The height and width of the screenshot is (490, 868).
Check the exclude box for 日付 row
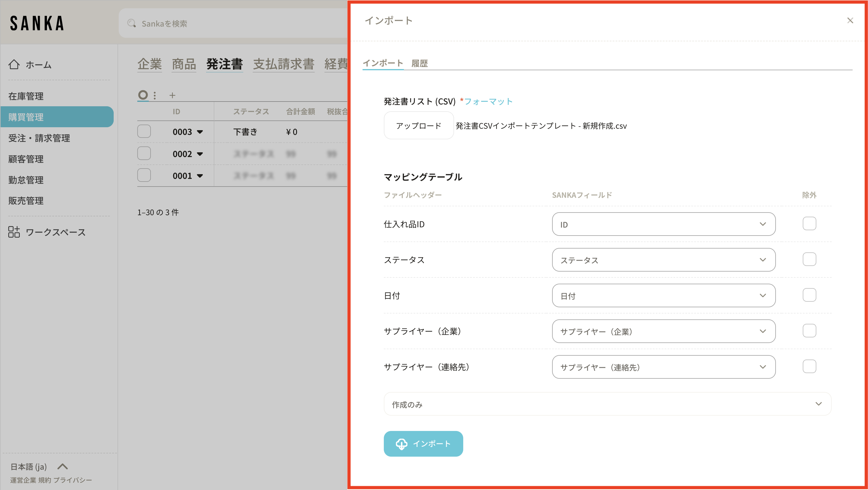(809, 295)
